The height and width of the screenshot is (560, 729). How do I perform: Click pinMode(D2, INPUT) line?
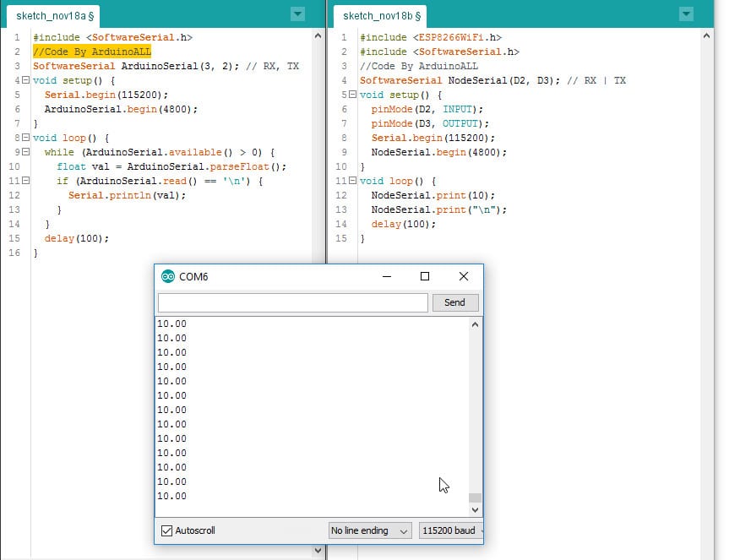(427, 109)
